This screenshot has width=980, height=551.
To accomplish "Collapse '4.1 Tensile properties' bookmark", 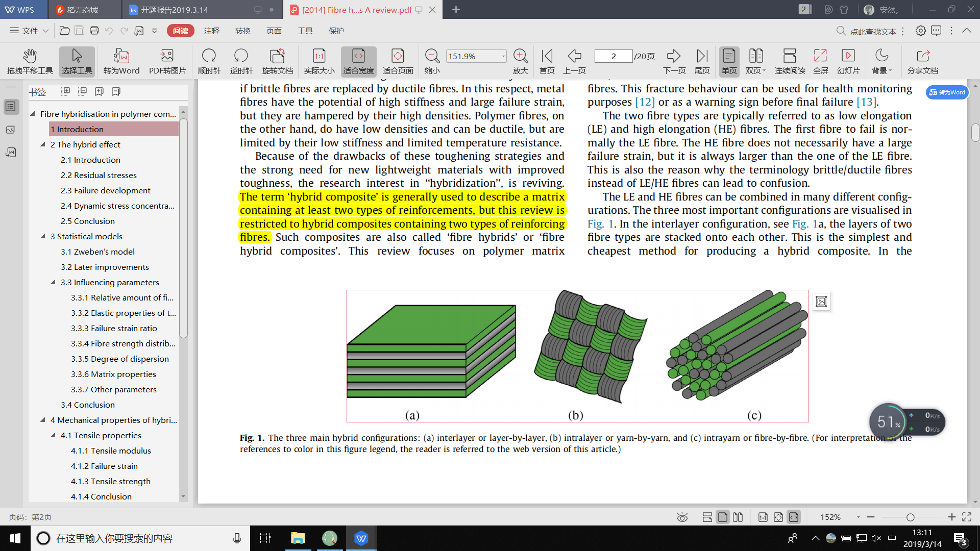I will coord(53,435).
